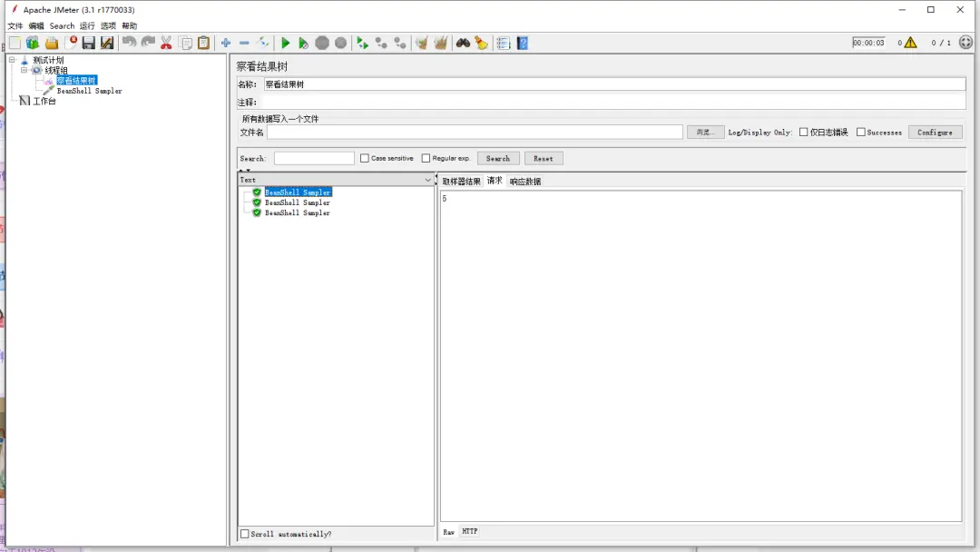Click the Open file folder icon

point(51,43)
